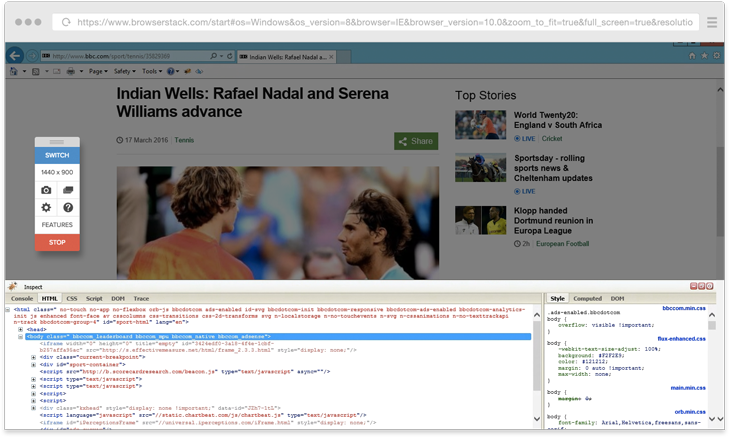The image size is (729, 437).
Task: Close the Indian Wells browser tab
Action: pos(331,57)
